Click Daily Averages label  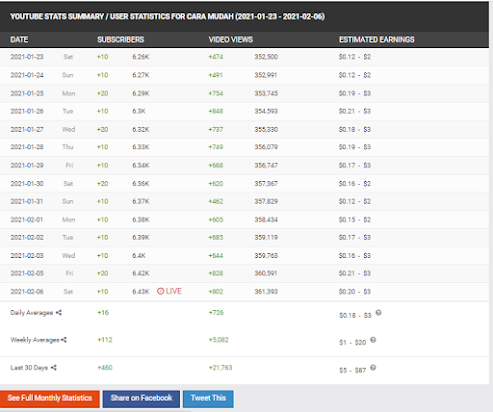point(32,313)
